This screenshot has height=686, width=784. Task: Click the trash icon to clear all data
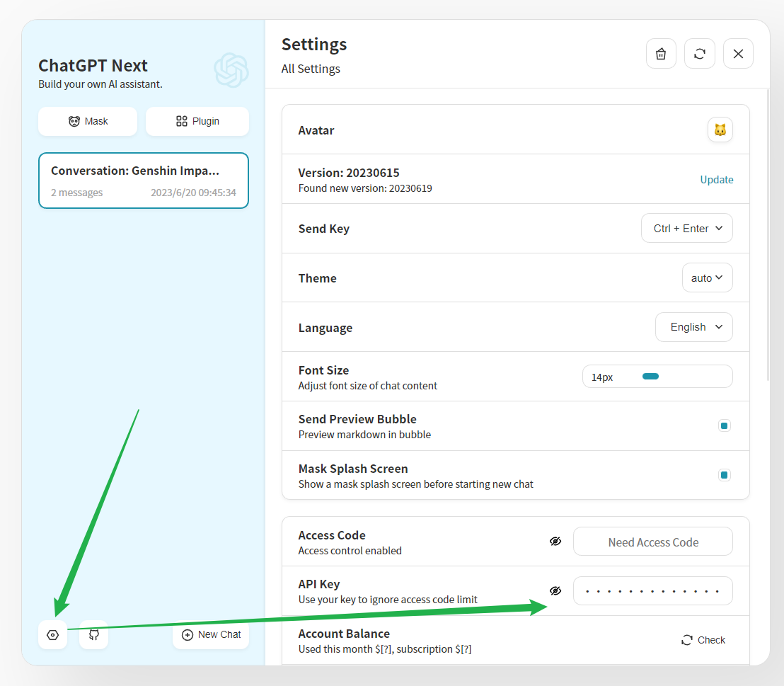(661, 54)
